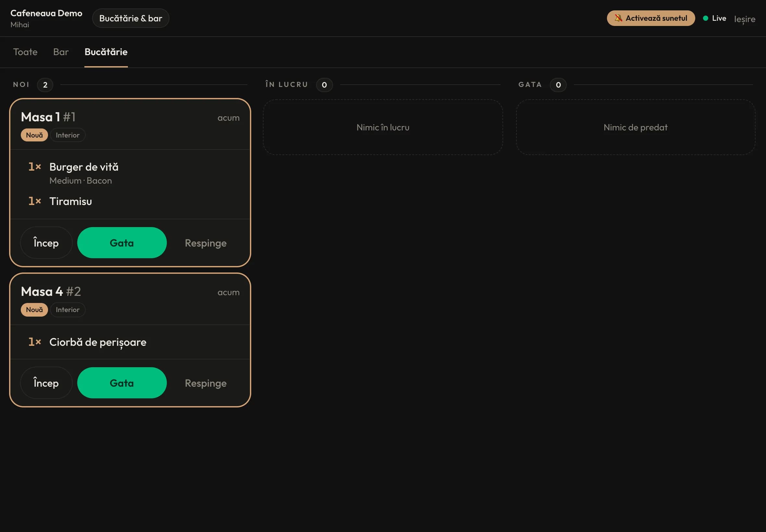Image resolution: width=766 pixels, height=532 pixels.
Task: Click the Tiramisu item
Action: click(71, 201)
